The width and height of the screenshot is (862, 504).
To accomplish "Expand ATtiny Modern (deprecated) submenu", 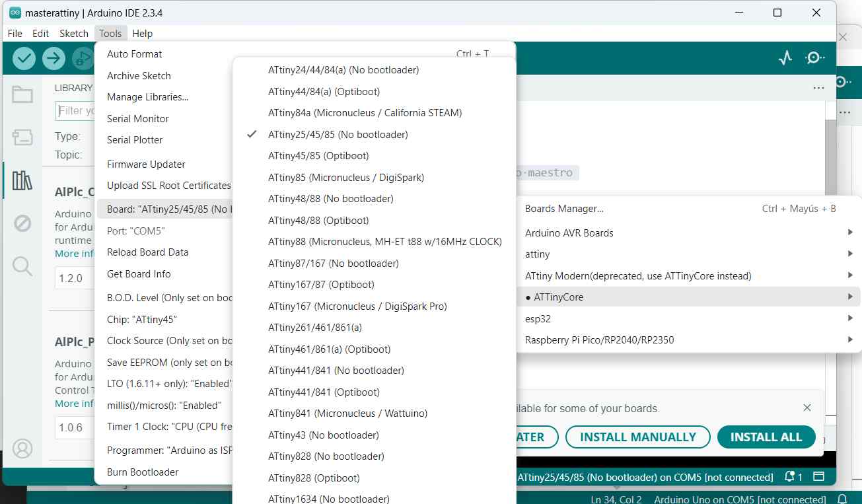I will pyautogui.click(x=689, y=276).
